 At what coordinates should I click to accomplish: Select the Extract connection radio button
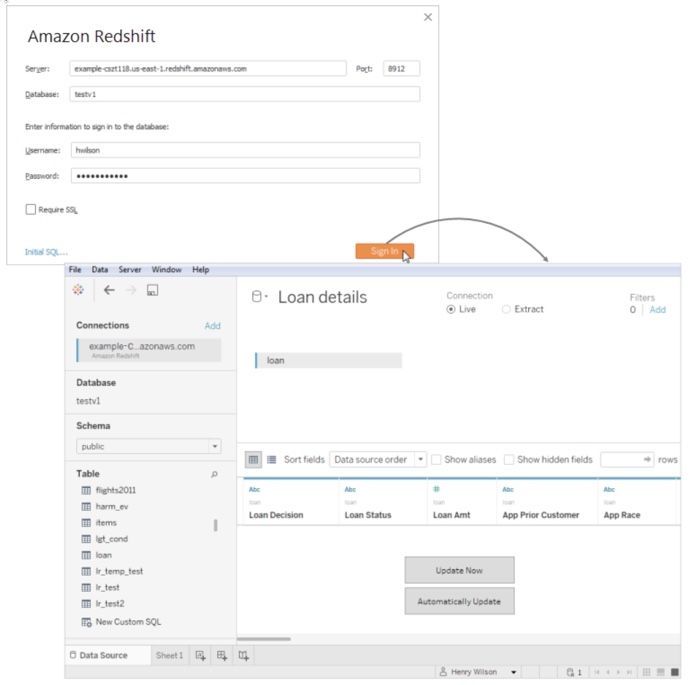(x=506, y=309)
